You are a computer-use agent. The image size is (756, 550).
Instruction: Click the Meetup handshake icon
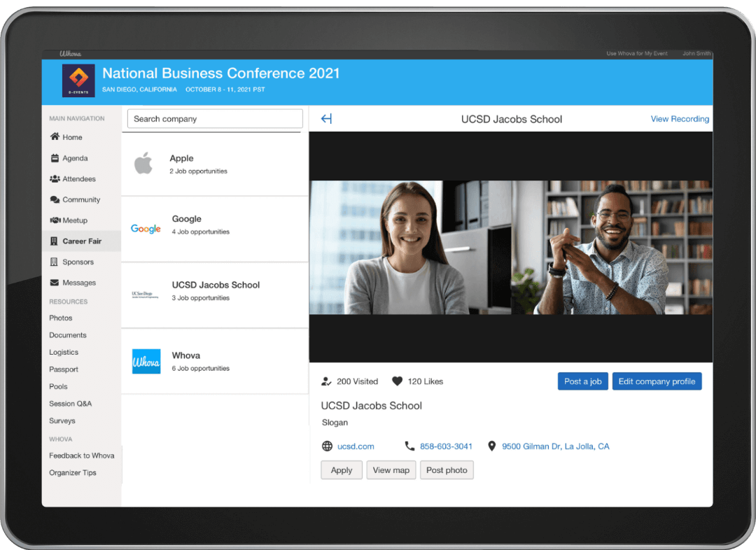pyautogui.click(x=55, y=220)
